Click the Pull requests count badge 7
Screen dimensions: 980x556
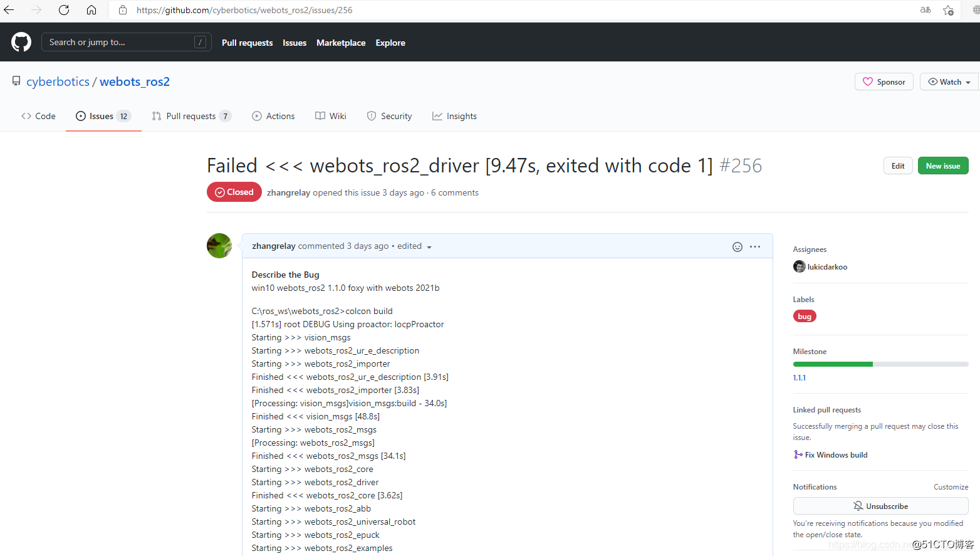coord(225,116)
